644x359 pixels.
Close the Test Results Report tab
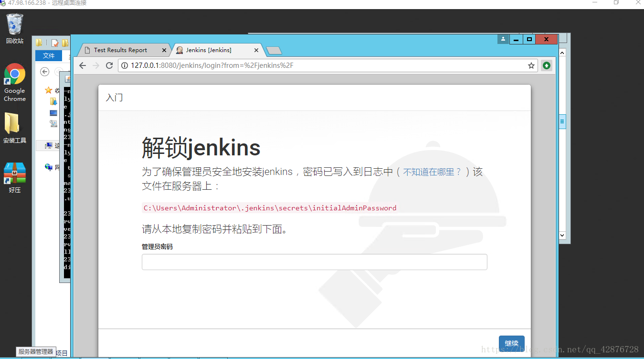pyautogui.click(x=164, y=50)
